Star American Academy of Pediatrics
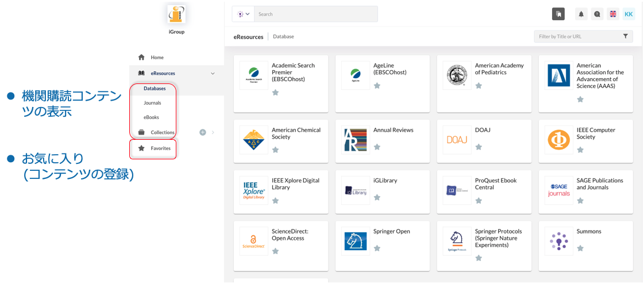The image size is (644, 283). tap(479, 86)
